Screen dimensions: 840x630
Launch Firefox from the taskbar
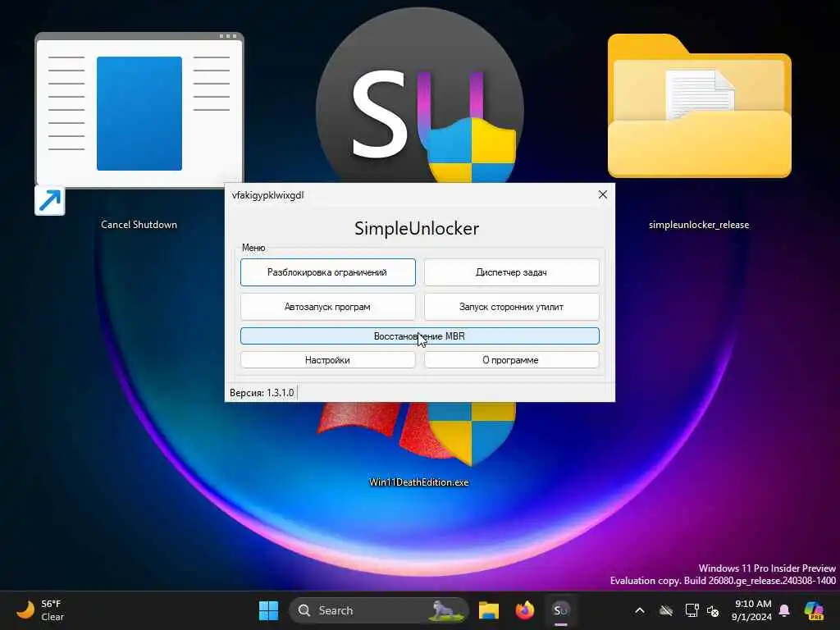point(524,610)
